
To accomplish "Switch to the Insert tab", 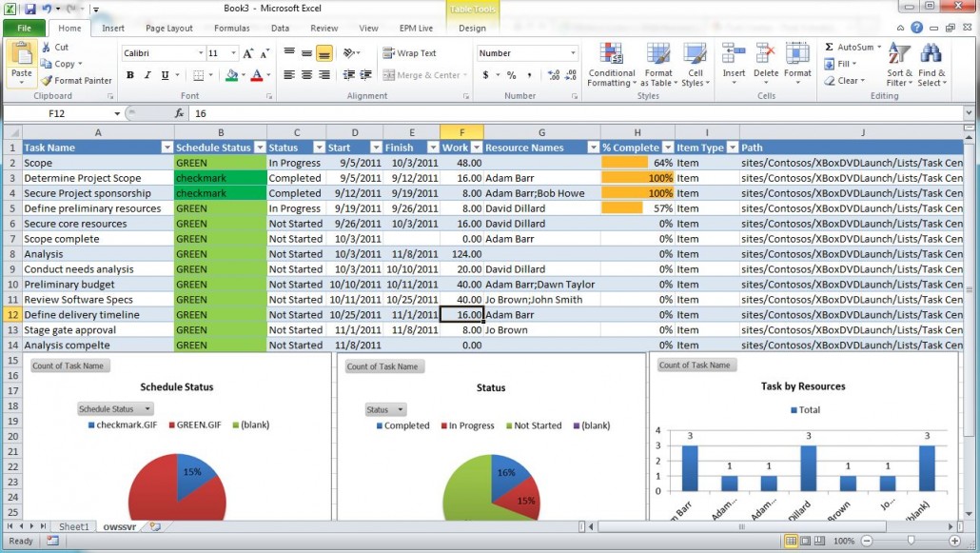I will click(113, 29).
